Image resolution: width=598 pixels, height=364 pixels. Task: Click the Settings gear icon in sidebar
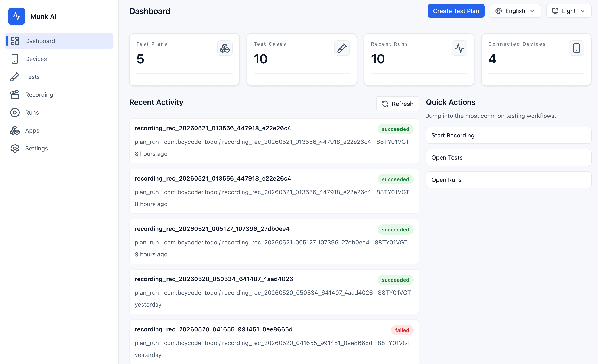point(15,148)
